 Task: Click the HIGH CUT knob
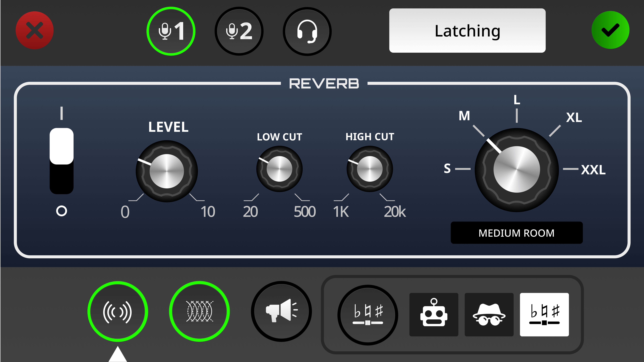tap(369, 169)
